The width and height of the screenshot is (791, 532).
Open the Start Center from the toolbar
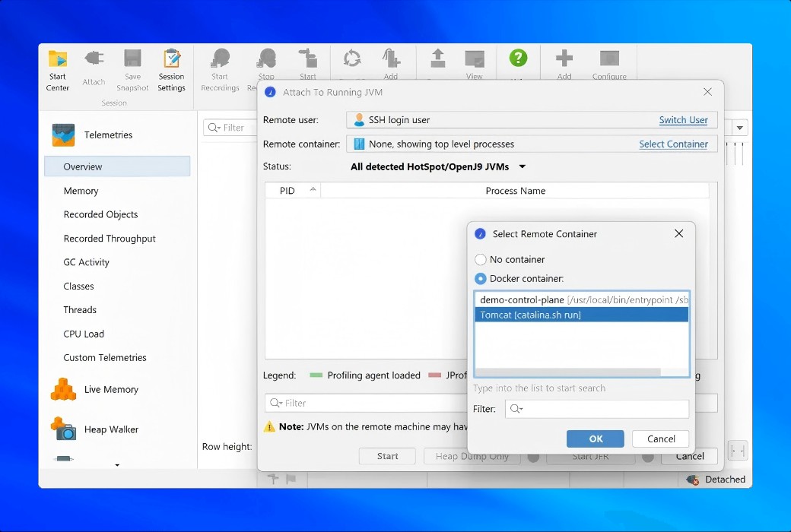tap(58, 70)
